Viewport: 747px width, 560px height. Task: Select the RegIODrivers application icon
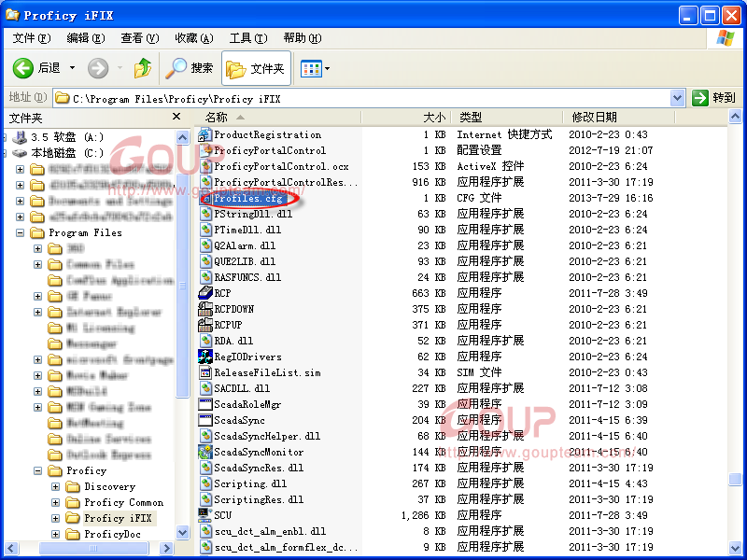tap(205, 357)
